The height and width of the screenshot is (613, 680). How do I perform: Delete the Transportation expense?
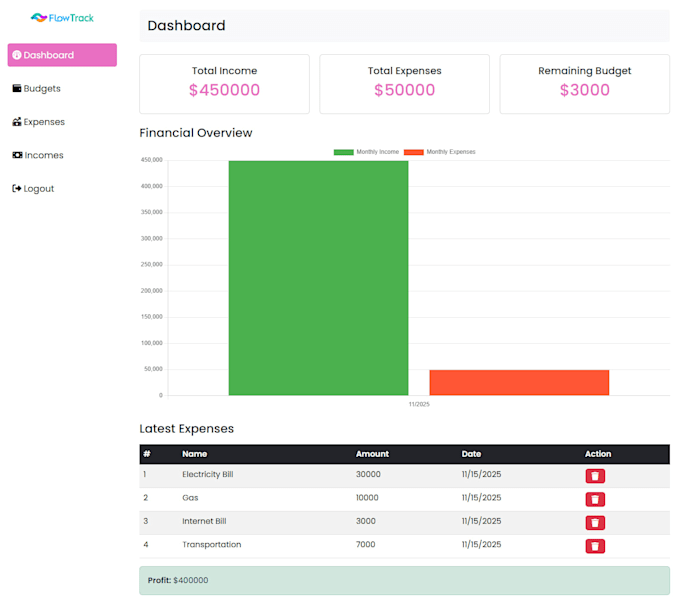[595, 546]
